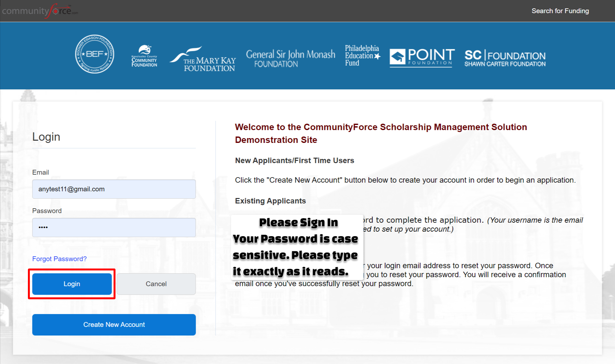Open the Forgot Password link
615x364 pixels.
click(59, 259)
